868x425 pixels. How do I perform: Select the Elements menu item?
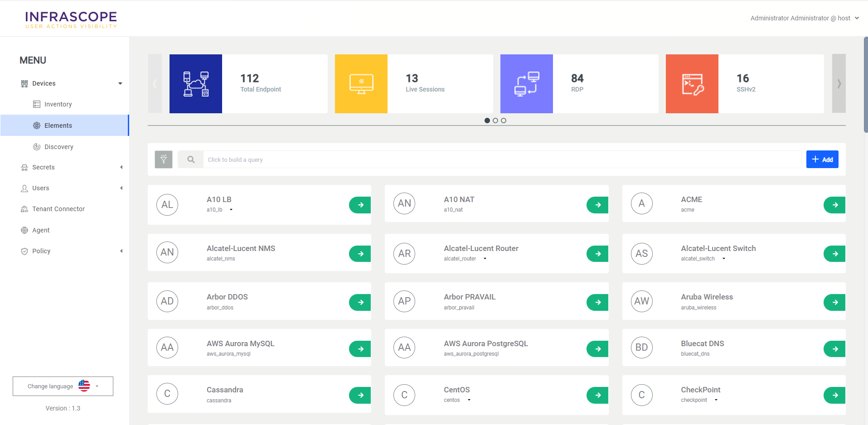65,126
